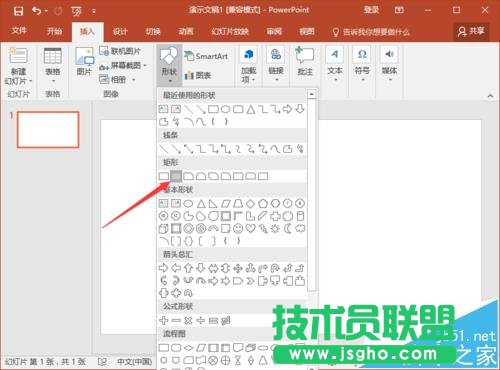Image resolution: width=500 pixels, height=370 pixels.
Task: Undo the last action
Action: coord(36,11)
